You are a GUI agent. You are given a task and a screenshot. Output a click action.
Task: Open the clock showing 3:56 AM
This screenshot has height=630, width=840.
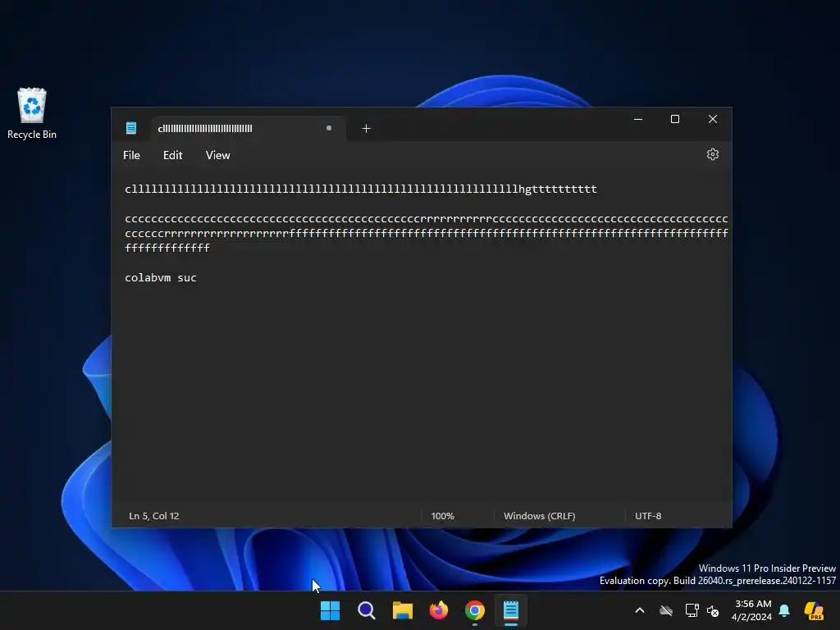pyautogui.click(x=752, y=610)
